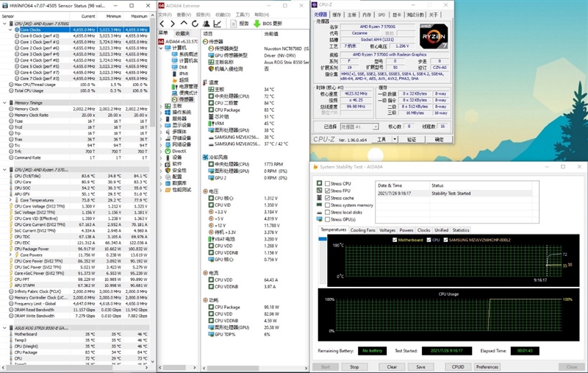
Task: Open Preferences in stability test
Action: [x=487, y=367]
